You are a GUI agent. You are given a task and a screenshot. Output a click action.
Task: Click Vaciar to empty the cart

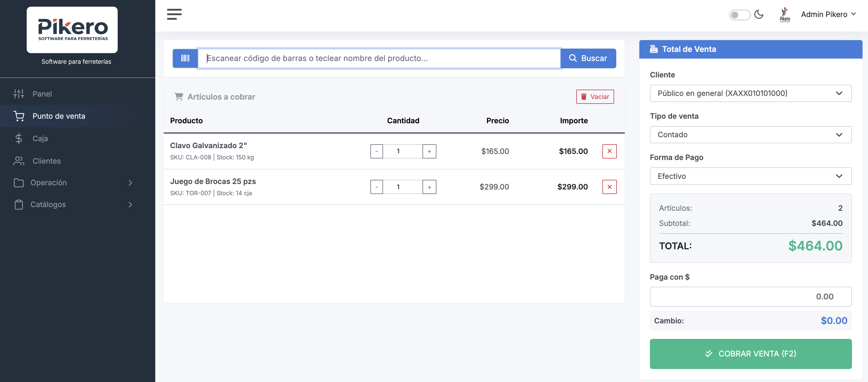point(595,97)
